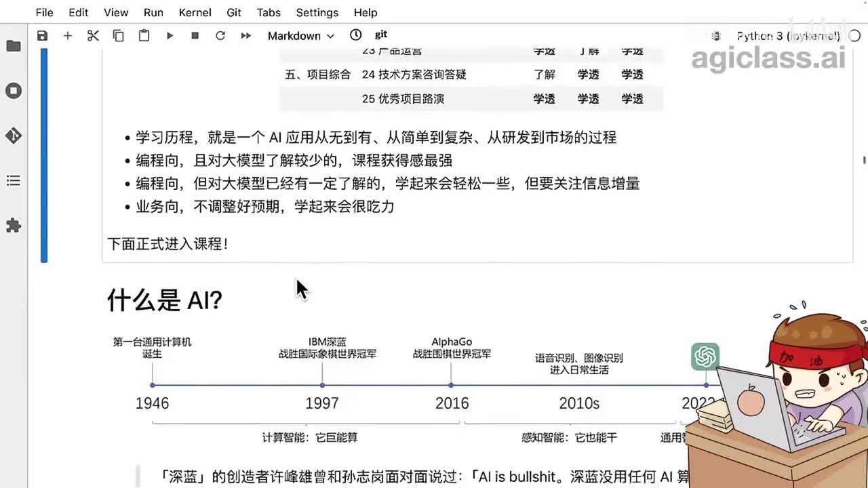Click the 1946 timeline year label

[x=152, y=403]
